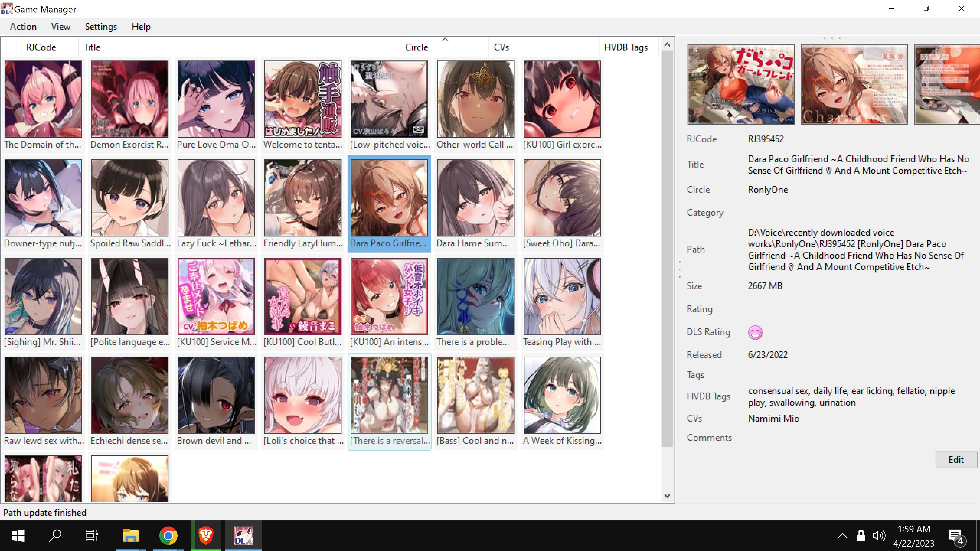Select 'Pure Love Oma O...' thumbnail
Screen dimensions: 980x551
point(216,99)
